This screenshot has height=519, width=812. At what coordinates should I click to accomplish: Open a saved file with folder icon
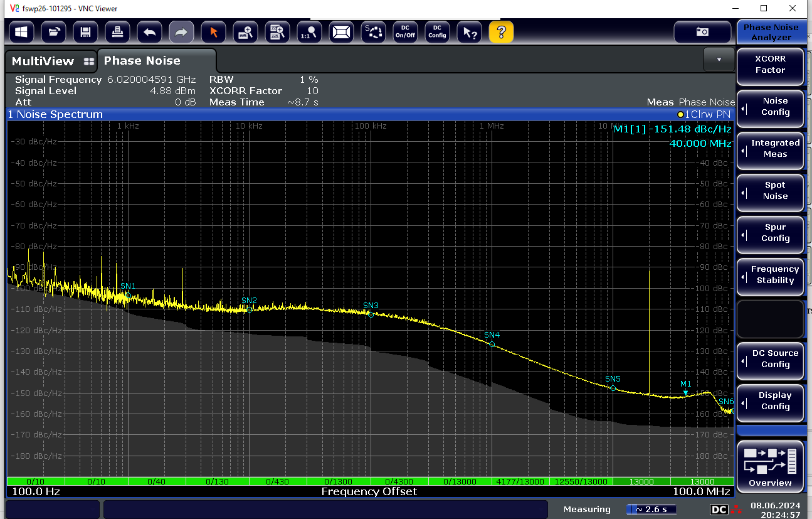coord(53,32)
